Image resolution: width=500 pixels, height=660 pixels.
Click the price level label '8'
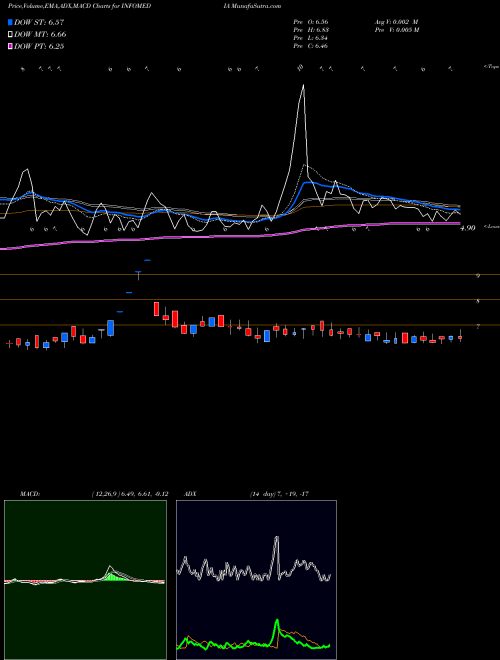478,301
